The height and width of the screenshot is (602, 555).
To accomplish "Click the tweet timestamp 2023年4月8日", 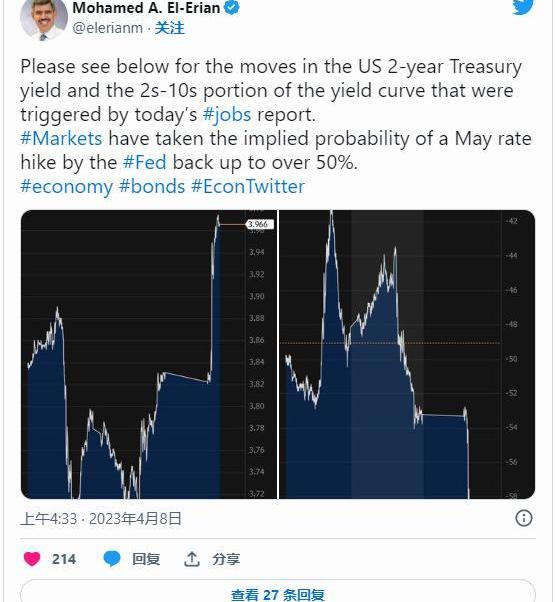I will pyautogui.click(x=135, y=519).
